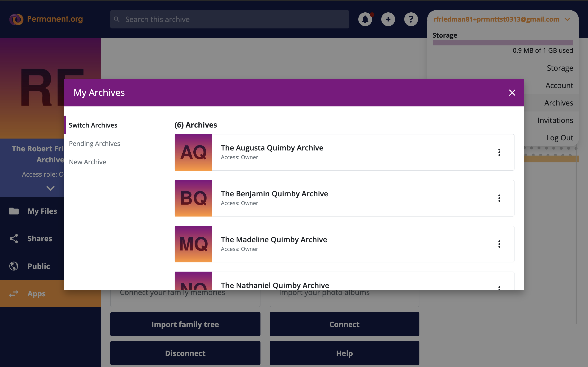
Task: Select the Pending Archives tab
Action: tap(95, 143)
